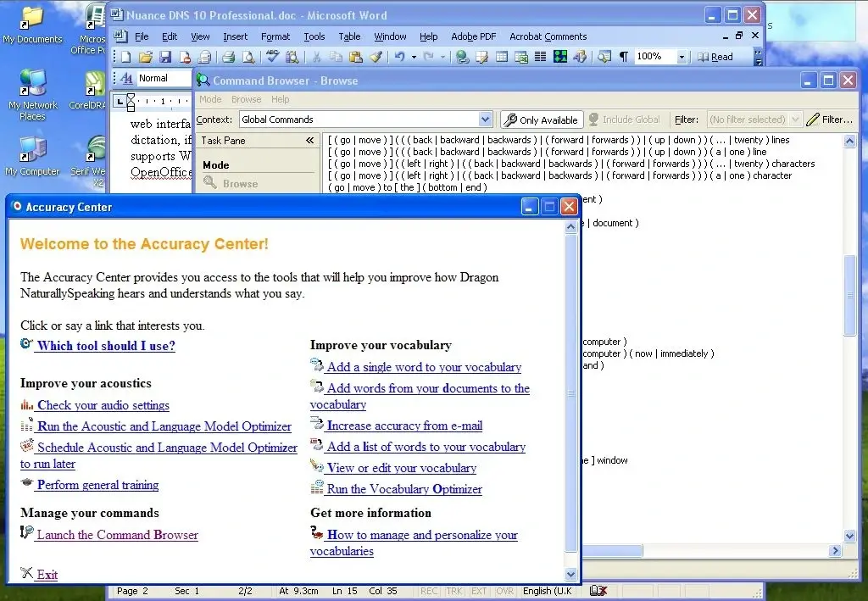Click the Copy icon in Word toolbar

tap(336, 57)
